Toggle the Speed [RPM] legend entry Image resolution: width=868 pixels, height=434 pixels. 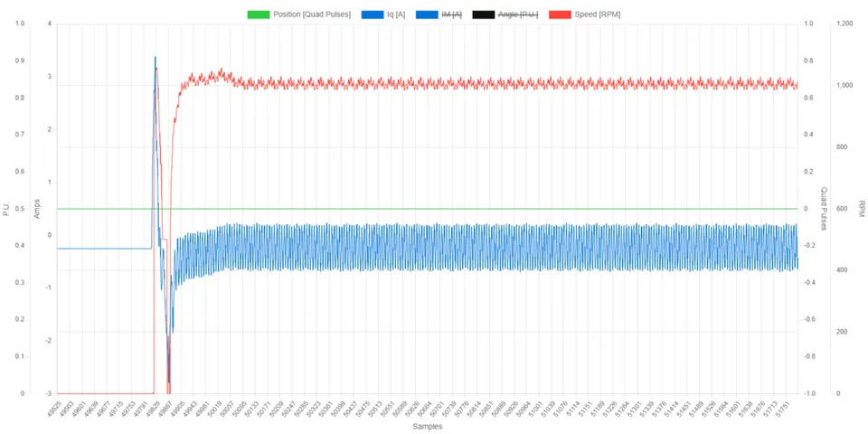tap(585, 14)
